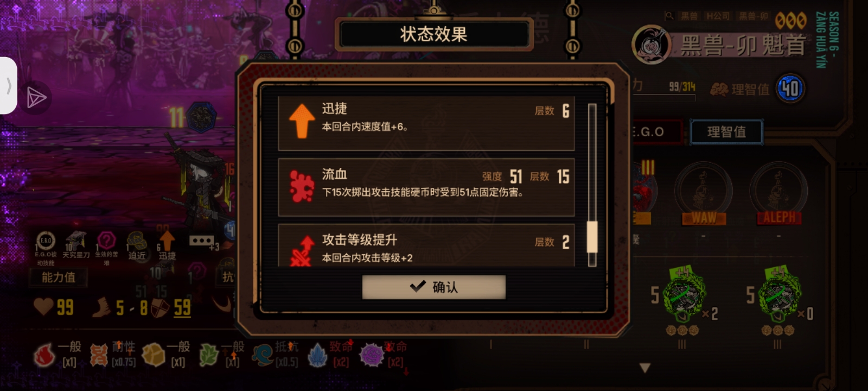Open the 理智值 tab
Image resolution: width=868 pixels, height=391 pixels.
pyautogui.click(x=726, y=132)
